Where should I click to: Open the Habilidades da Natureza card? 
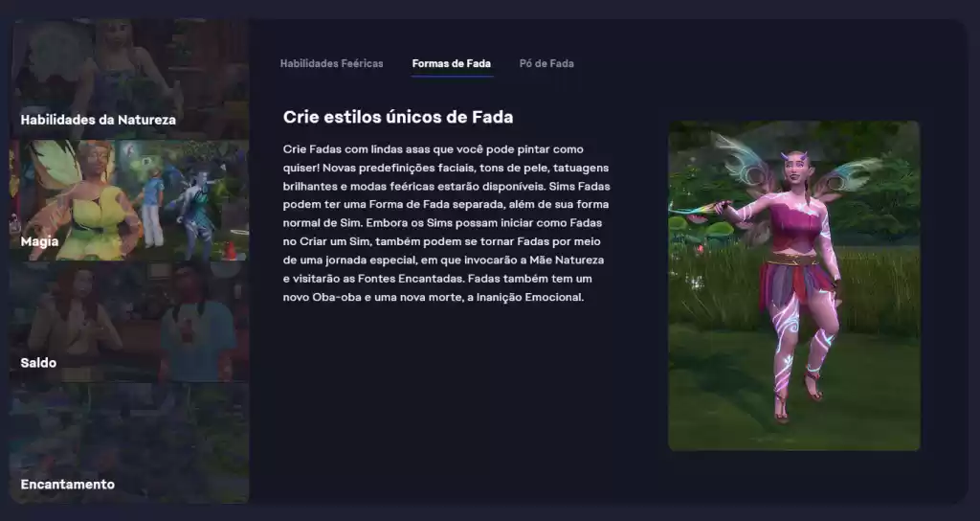(x=129, y=79)
